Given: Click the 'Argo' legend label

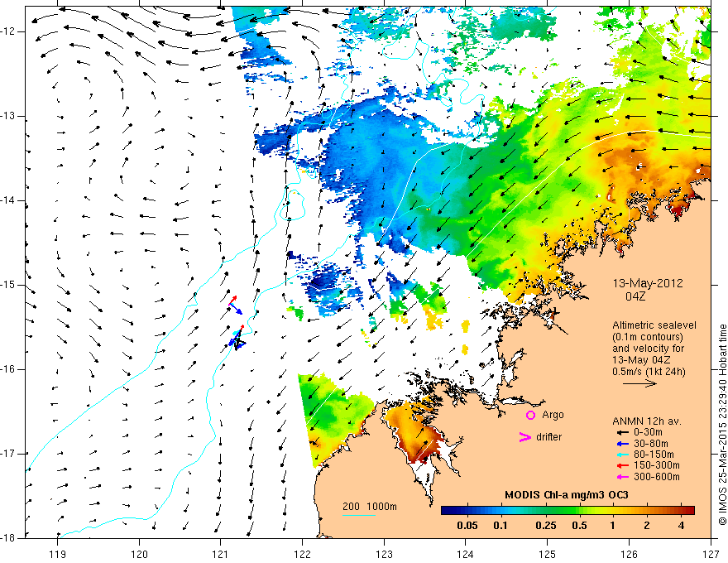Looking at the screenshot, I should (553, 415).
